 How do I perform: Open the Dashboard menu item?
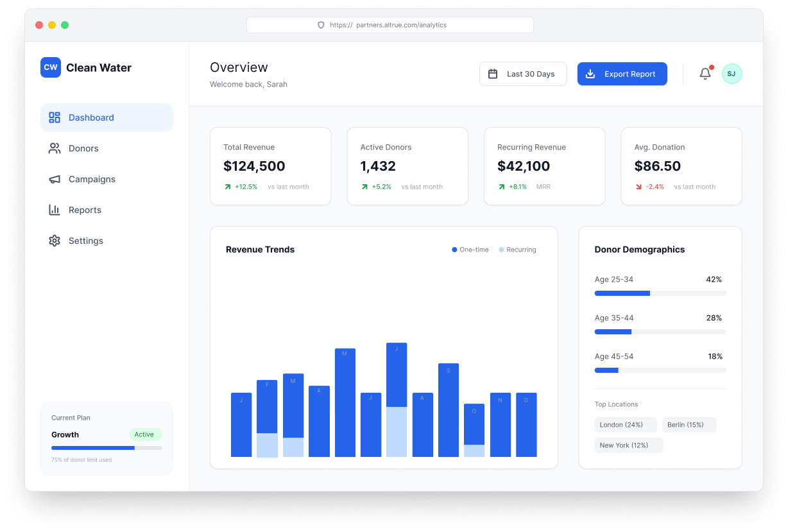[x=107, y=117]
